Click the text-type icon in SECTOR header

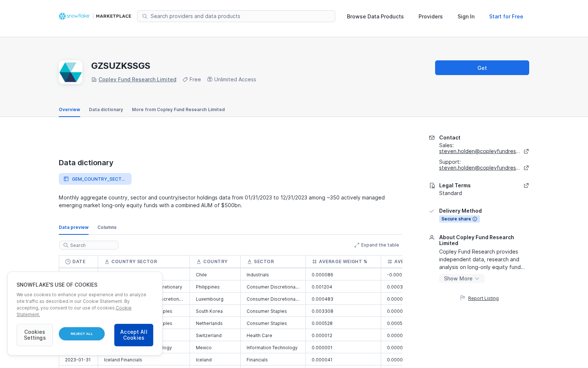click(250, 262)
